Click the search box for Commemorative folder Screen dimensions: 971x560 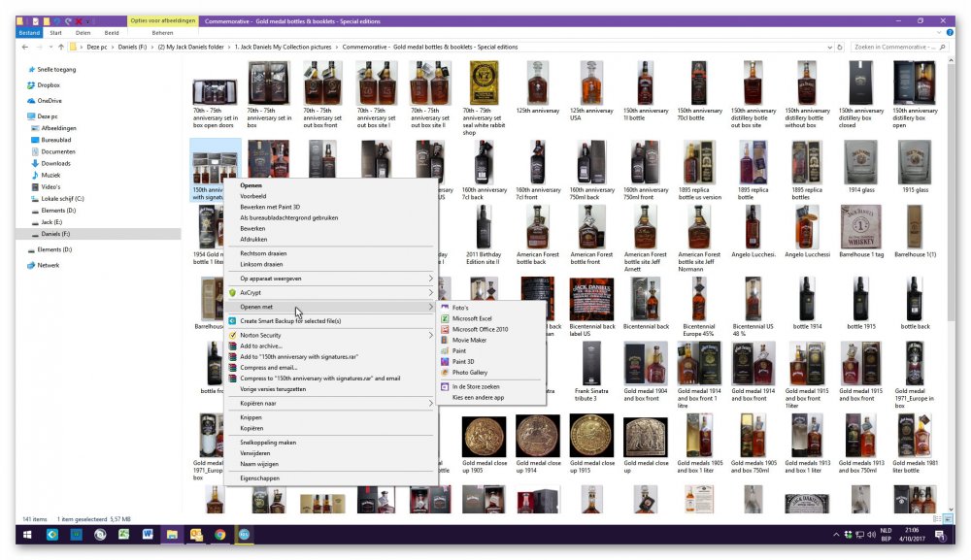click(893, 47)
